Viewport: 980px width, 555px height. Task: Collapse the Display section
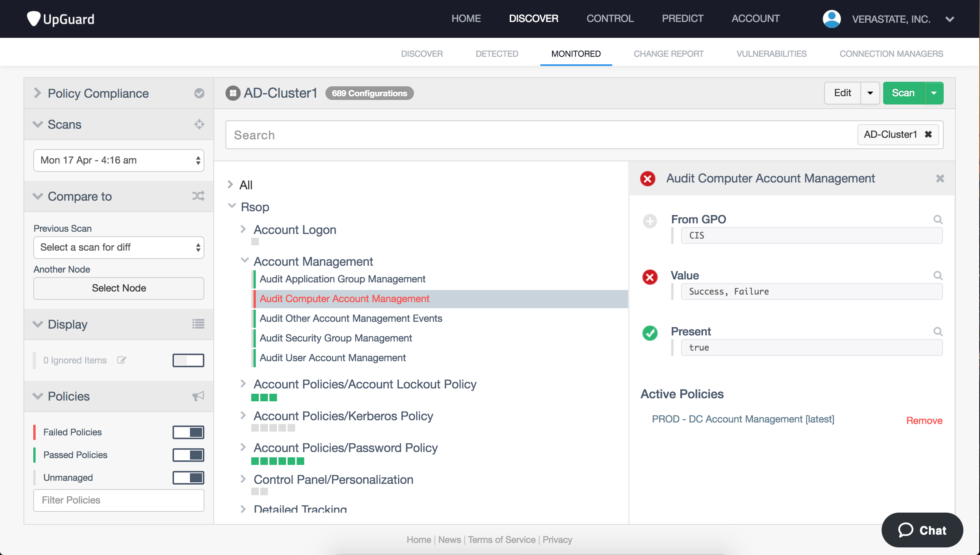37,324
